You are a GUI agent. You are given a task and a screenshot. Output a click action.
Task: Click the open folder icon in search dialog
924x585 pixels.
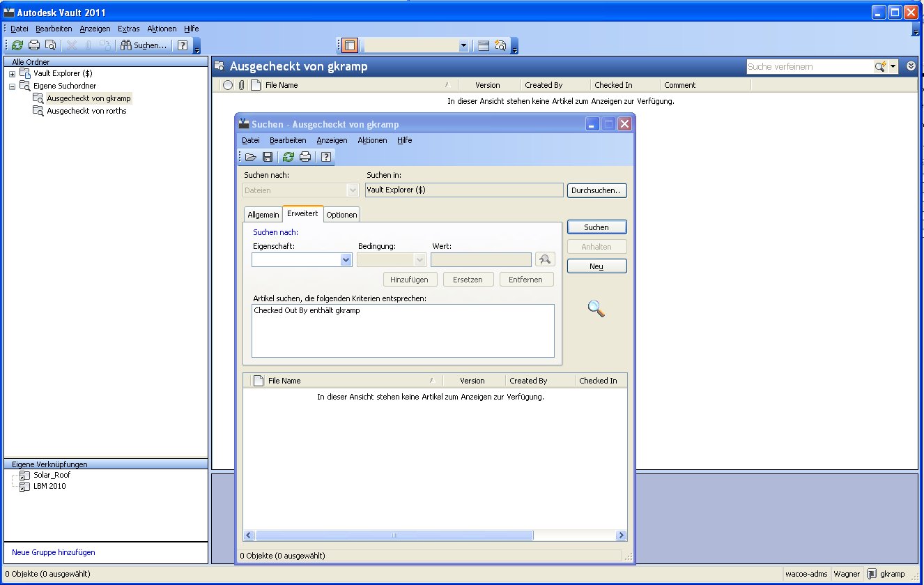(x=251, y=157)
